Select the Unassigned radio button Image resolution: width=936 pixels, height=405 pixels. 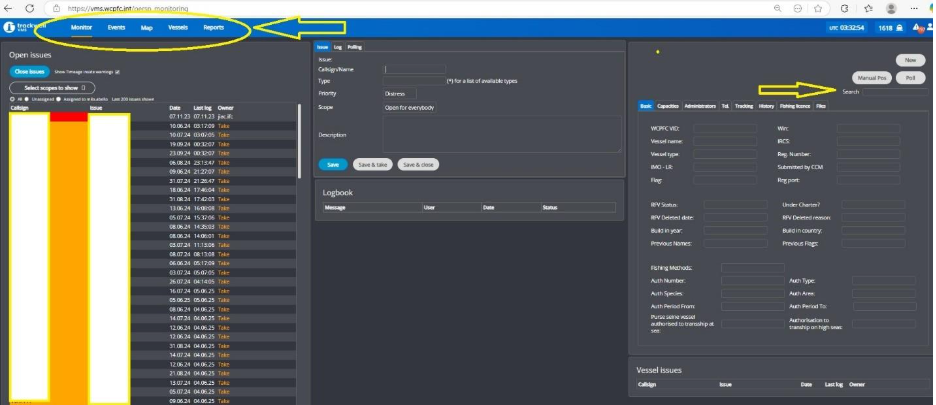pos(26,99)
